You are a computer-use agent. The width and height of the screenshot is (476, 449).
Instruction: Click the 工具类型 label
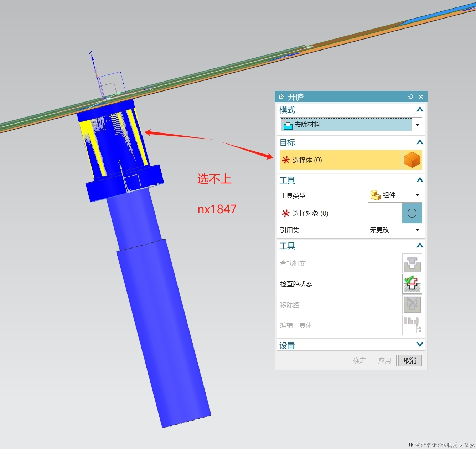click(293, 195)
